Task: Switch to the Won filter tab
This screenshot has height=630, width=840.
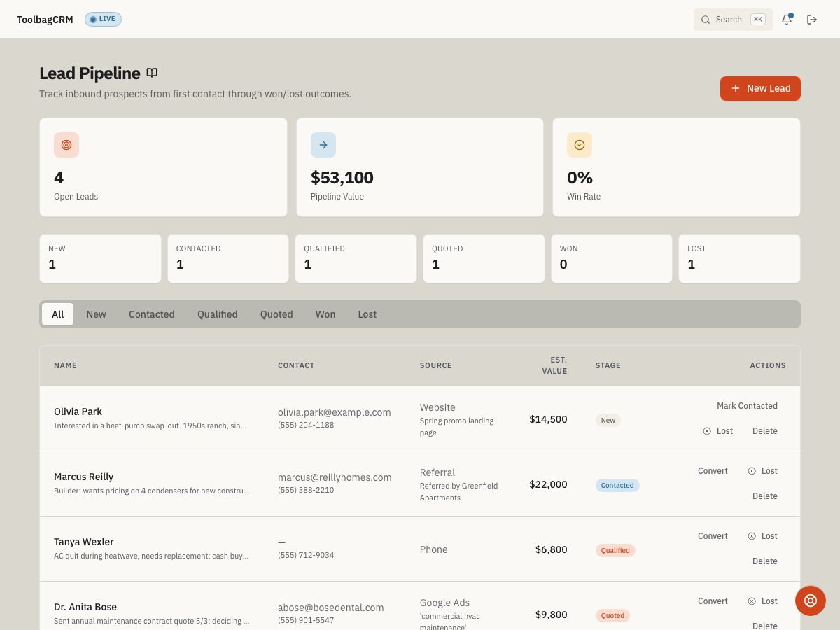Action: 325,314
